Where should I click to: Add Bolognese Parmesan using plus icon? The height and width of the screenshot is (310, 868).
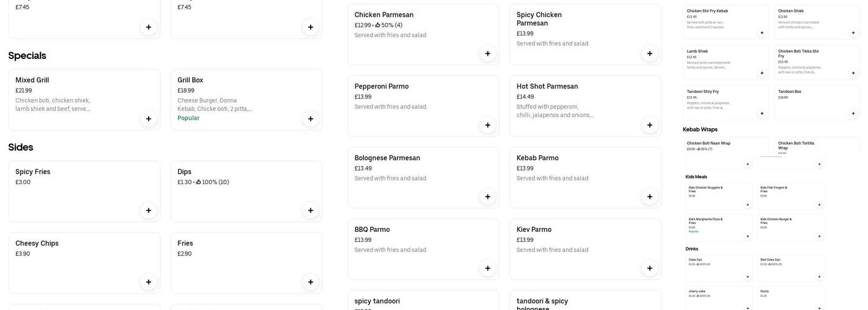coord(487,197)
